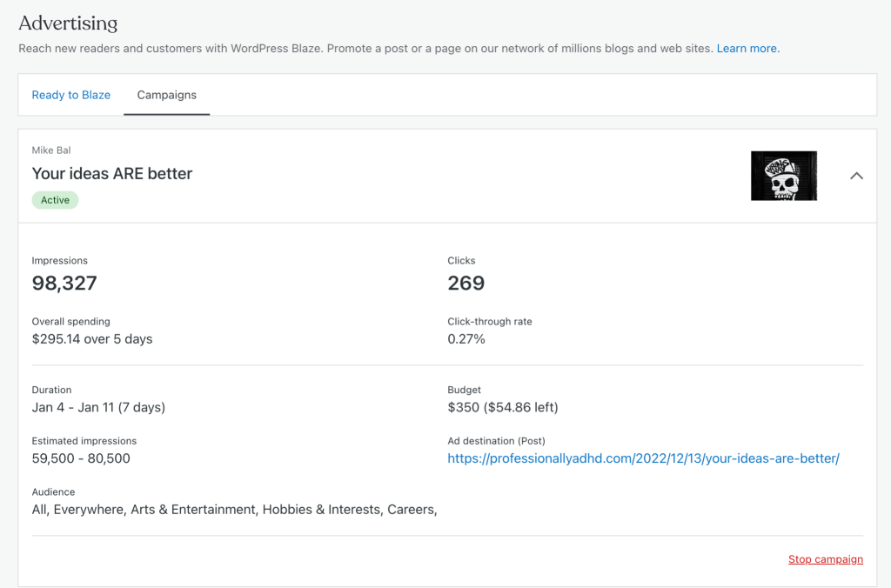Viewport: 891px width, 588px height.
Task: Switch to the Ready to Blaze tab
Action: pyautogui.click(x=71, y=95)
